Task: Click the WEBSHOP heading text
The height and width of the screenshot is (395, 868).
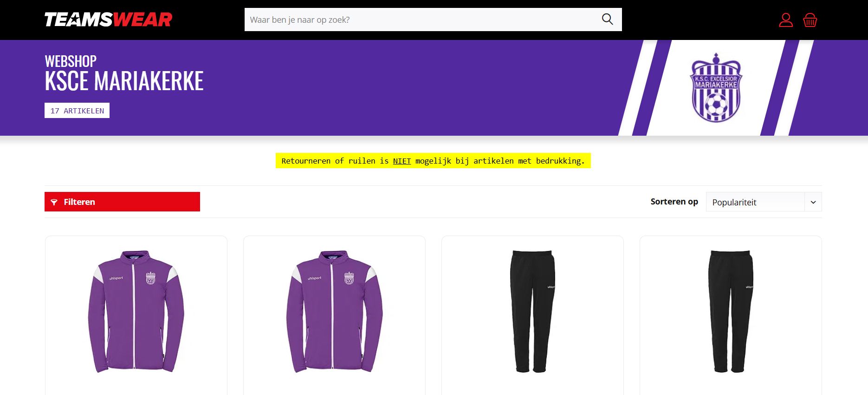Action: 71,61
